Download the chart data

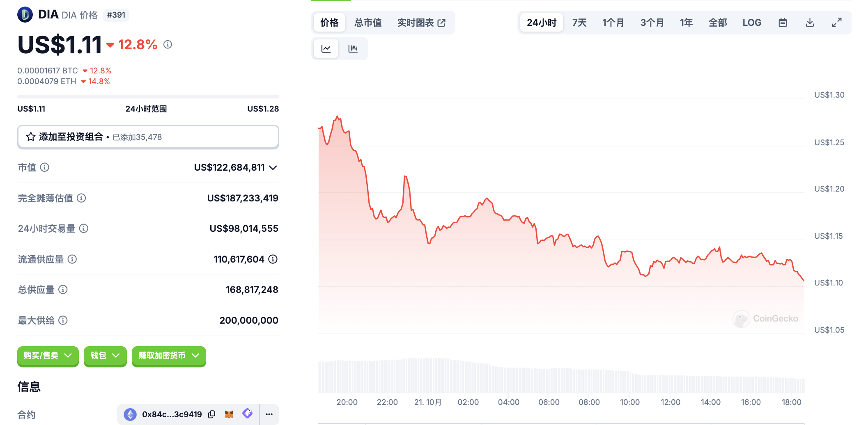pos(810,23)
